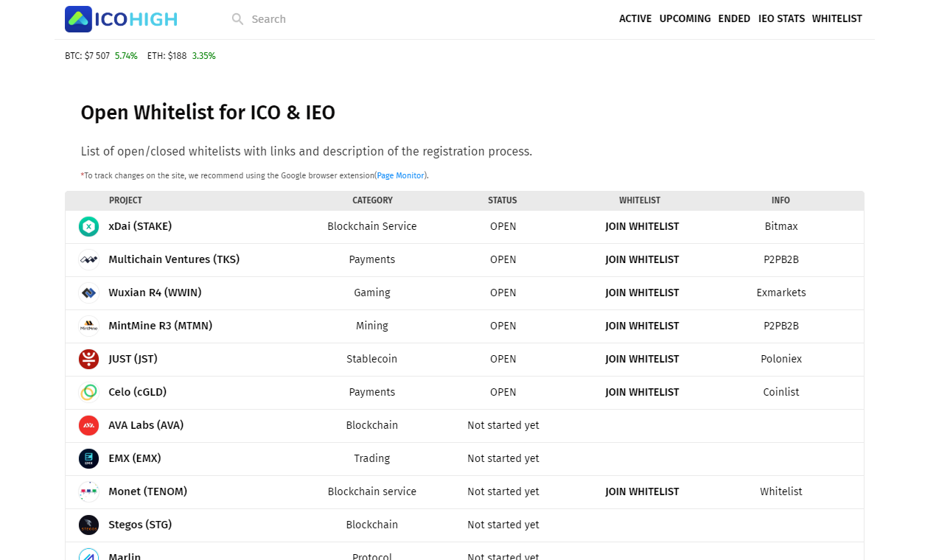Click the ETH price ticker

[181, 56]
